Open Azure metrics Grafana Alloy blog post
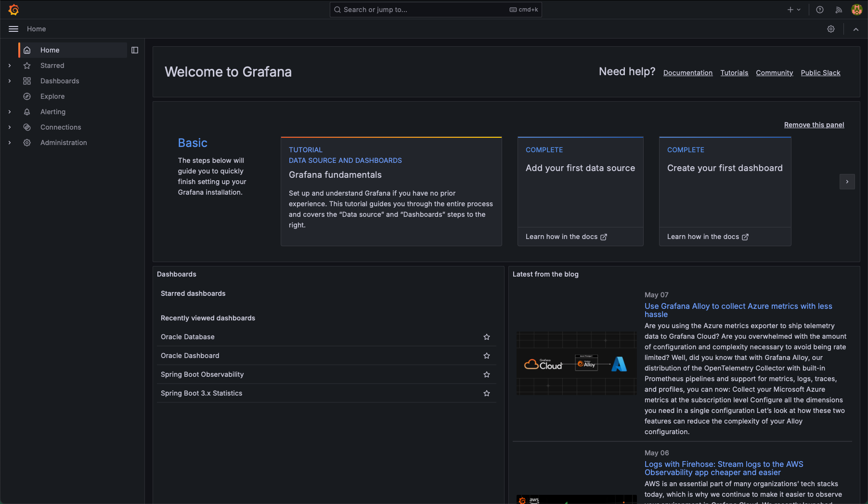This screenshot has width=868, height=504. (x=738, y=310)
